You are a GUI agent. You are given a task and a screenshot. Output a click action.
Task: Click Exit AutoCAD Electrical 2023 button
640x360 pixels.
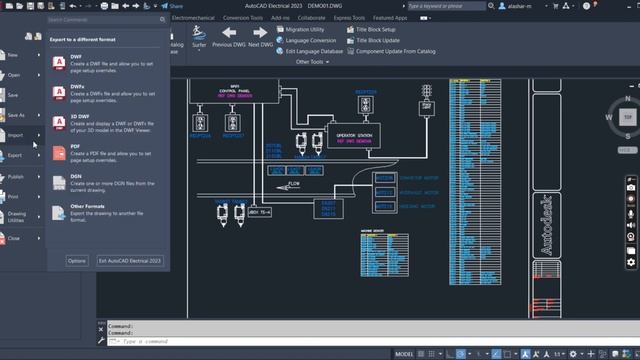(130, 261)
